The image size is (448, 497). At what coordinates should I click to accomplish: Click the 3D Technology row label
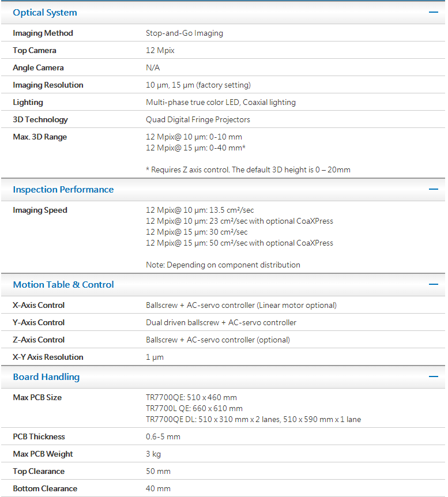pos(40,120)
